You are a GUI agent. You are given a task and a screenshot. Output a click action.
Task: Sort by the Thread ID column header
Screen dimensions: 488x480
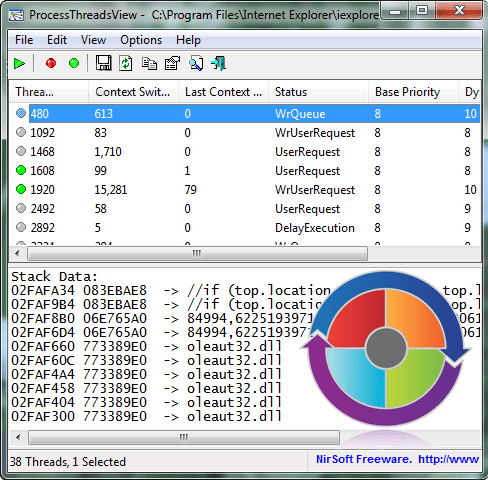[49, 92]
